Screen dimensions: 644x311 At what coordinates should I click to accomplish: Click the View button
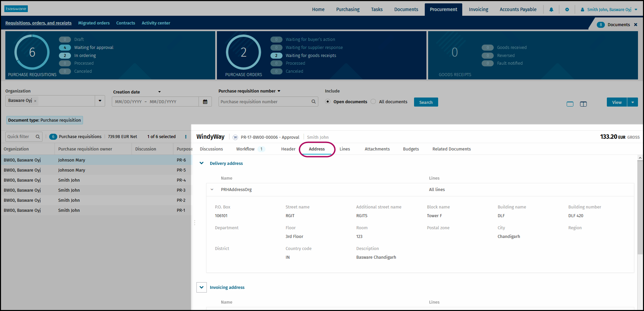pos(617,102)
